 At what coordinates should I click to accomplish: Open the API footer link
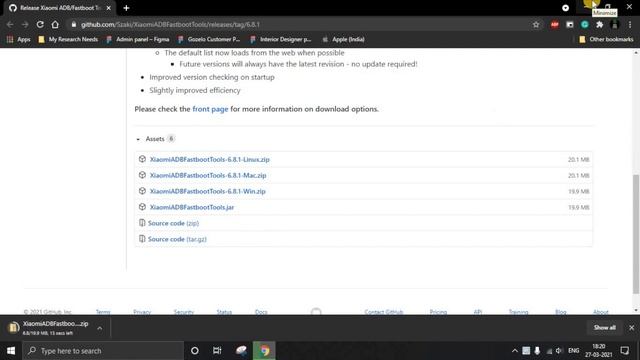[x=478, y=312]
